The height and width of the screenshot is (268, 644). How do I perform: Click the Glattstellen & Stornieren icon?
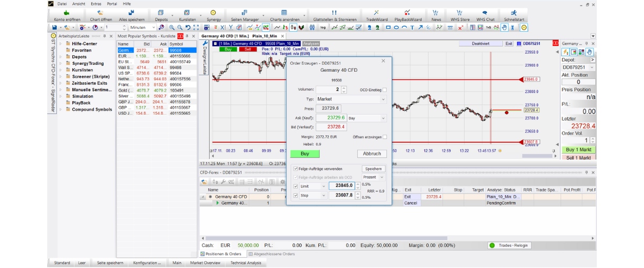click(334, 12)
